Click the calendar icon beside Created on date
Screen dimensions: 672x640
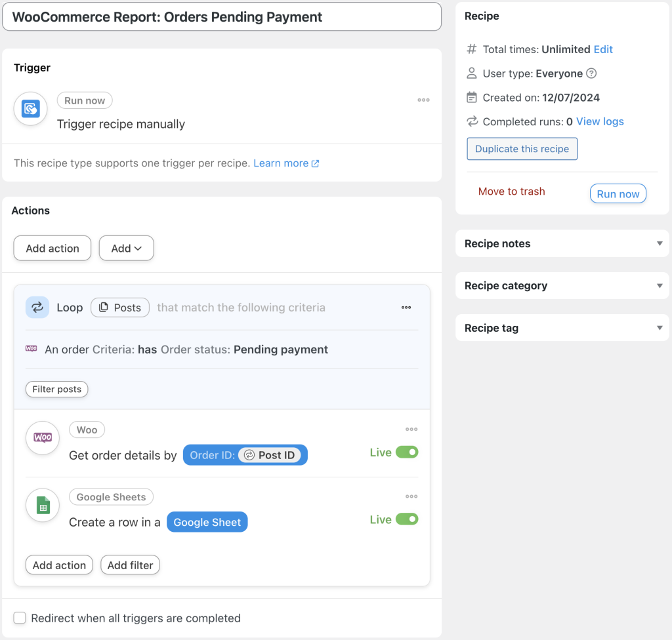pos(471,97)
